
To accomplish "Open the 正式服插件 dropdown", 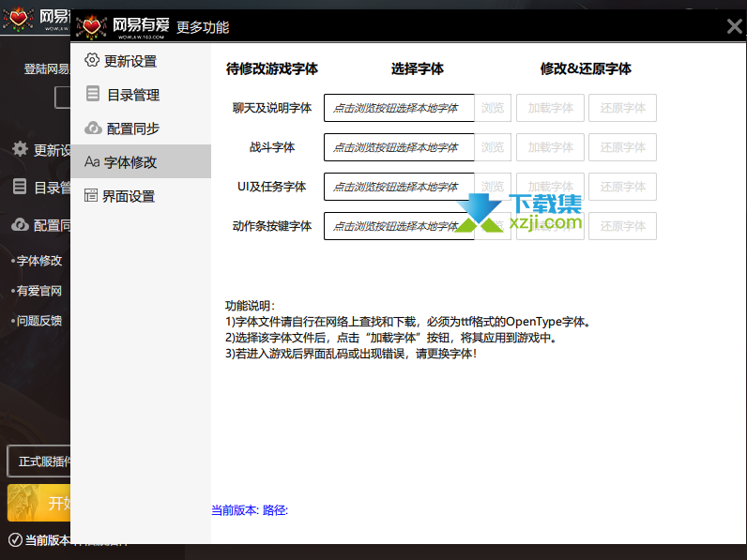I will tap(38, 462).
